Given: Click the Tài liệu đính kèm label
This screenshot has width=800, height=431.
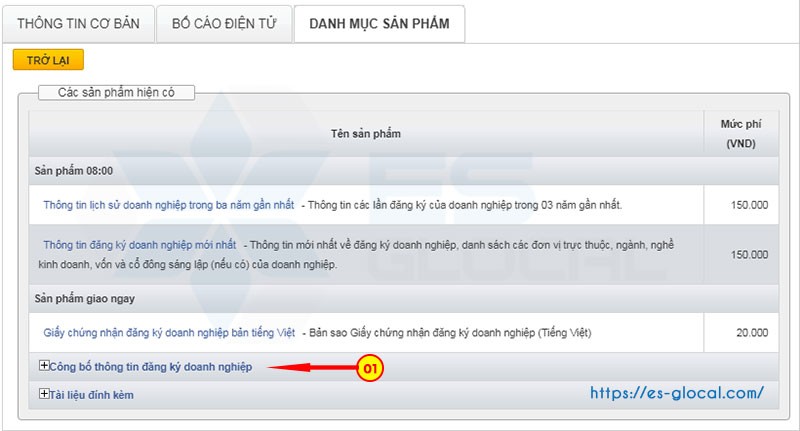Looking at the screenshot, I should point(91,395).
